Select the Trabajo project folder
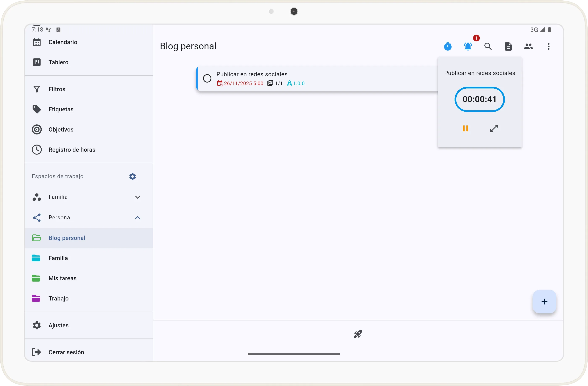Image resolution: width=588 pixels, height=386 pixels. point(58,298)
